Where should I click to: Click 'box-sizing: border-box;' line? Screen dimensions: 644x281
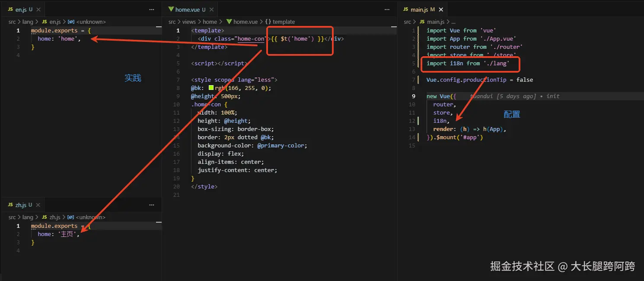pyautogui.click(x=236, y=129)
